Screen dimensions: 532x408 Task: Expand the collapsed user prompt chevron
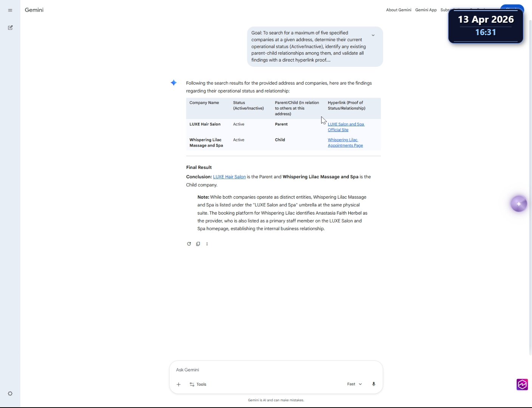373,35
